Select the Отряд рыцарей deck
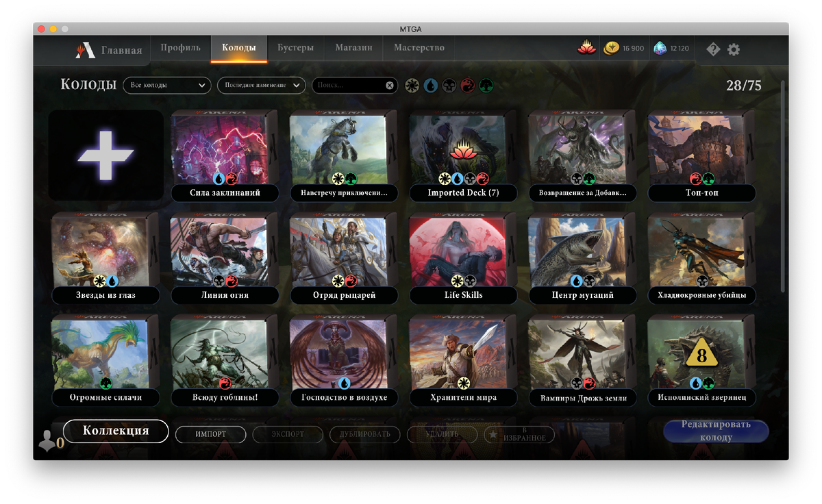Screen dimensions: 822x504 pos(344,258)
